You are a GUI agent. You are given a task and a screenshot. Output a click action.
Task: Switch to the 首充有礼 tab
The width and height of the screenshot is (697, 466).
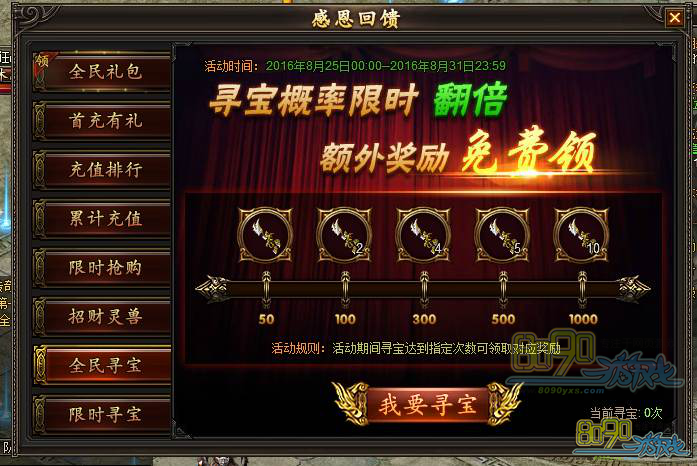coord(102,121)
